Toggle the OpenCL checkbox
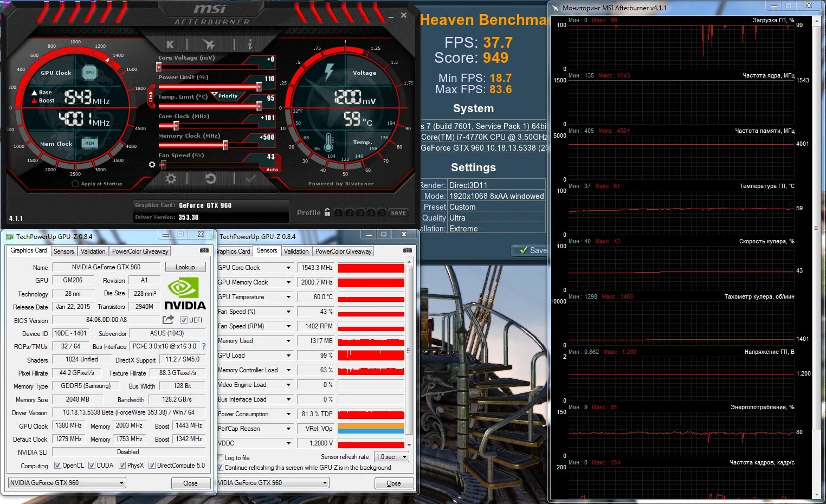This screenshot has width=826, height=504. coord(57,466)
